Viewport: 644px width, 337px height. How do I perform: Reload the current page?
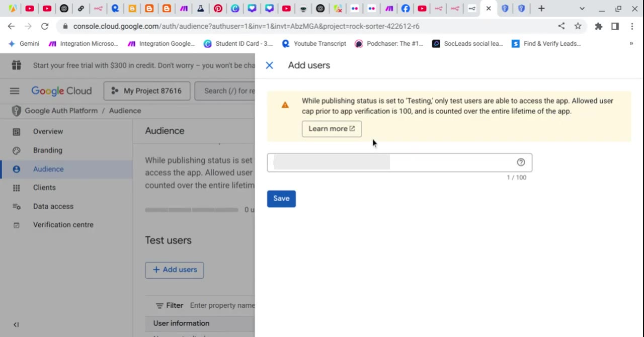click(x=45, y=26)
